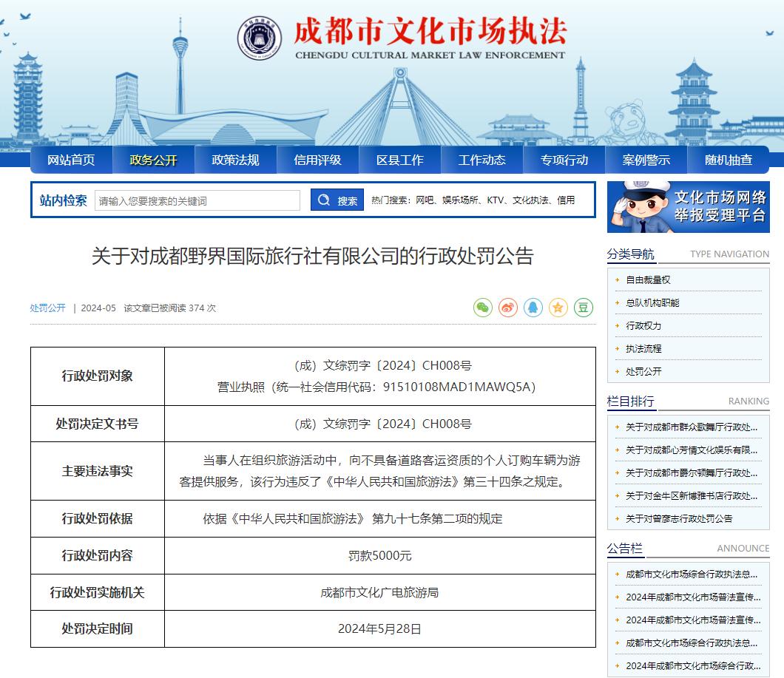Viewport: 784px width, 678px height.
Task: Click the magnifier icon in search button
Action: point(324,200)
